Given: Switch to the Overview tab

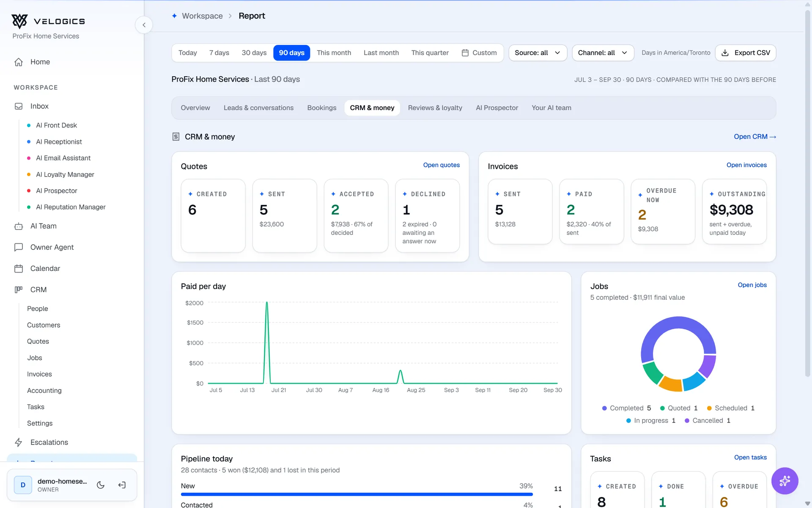Looking at the screenshot, I should pos(195,108).
